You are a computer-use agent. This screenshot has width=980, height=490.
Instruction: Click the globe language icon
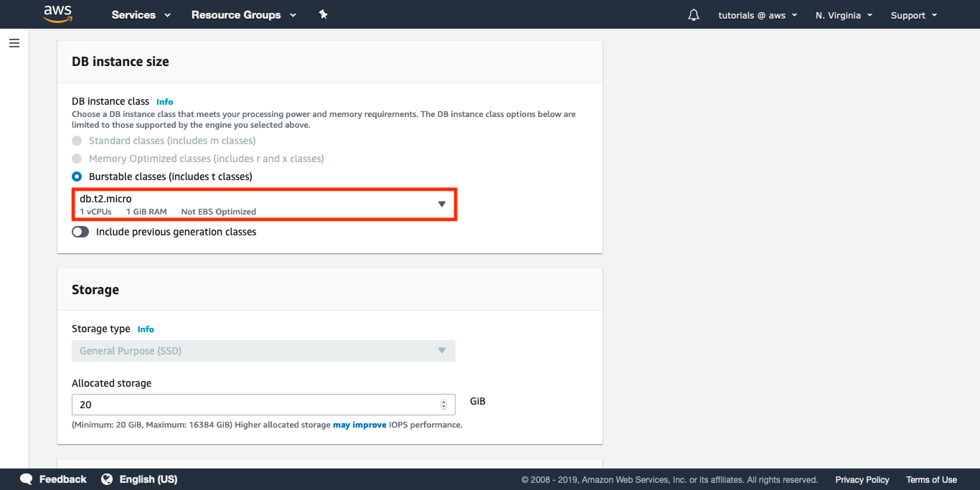click(107, 479)
